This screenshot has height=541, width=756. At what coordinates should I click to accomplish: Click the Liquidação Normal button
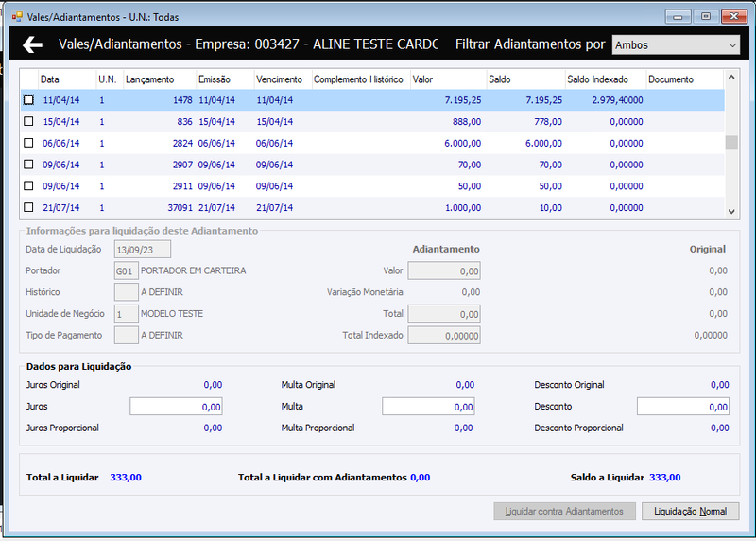pos(691,511)
